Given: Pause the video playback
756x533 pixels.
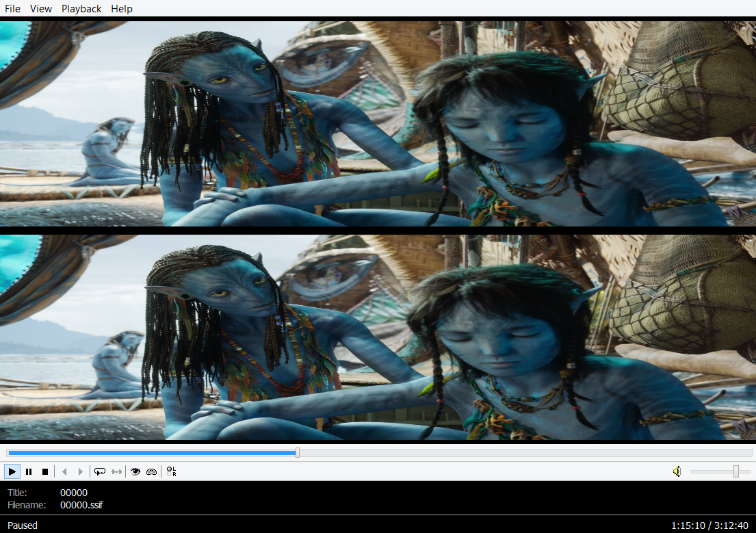Looking at the screenshot, I should pyautogui.click(x=29, y=471).
